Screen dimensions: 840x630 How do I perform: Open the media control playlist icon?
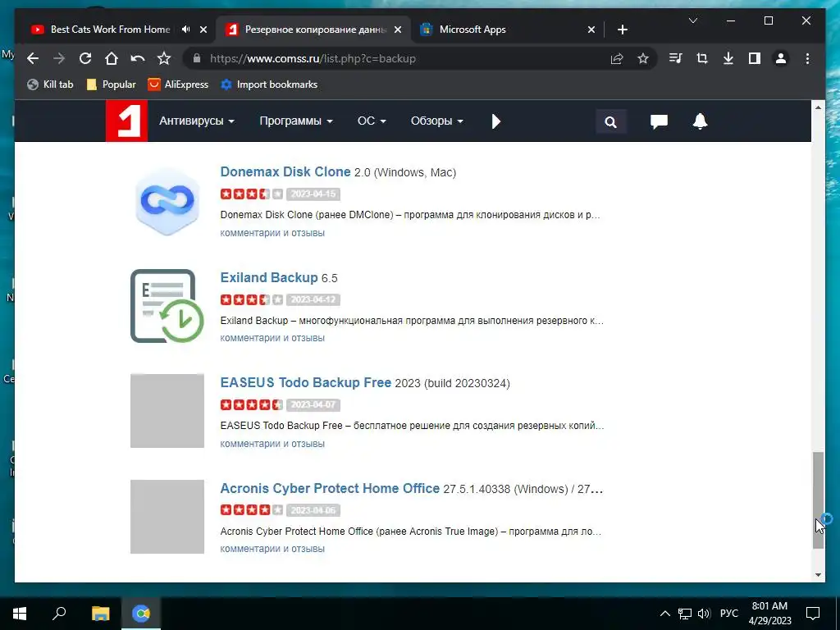click(676, 58)
